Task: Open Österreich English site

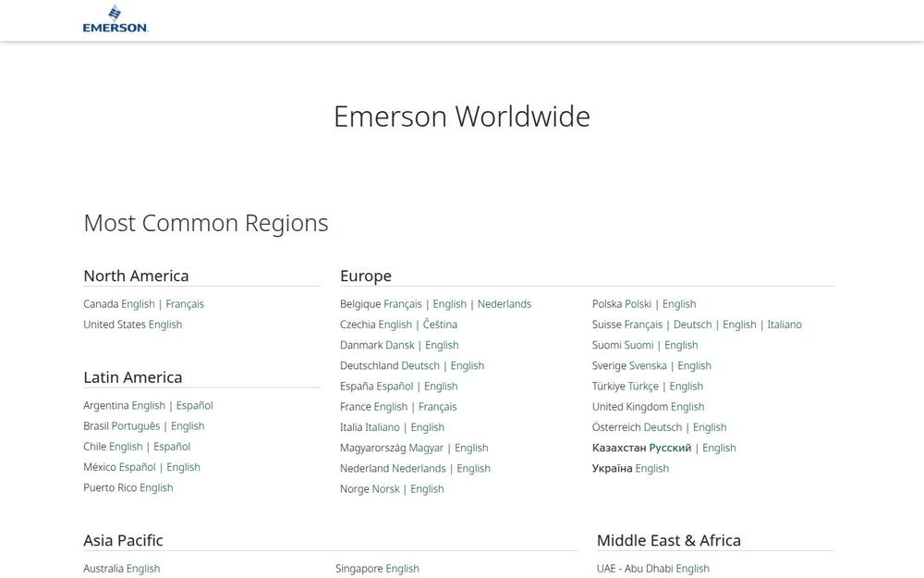Action: tap(710, 427)
